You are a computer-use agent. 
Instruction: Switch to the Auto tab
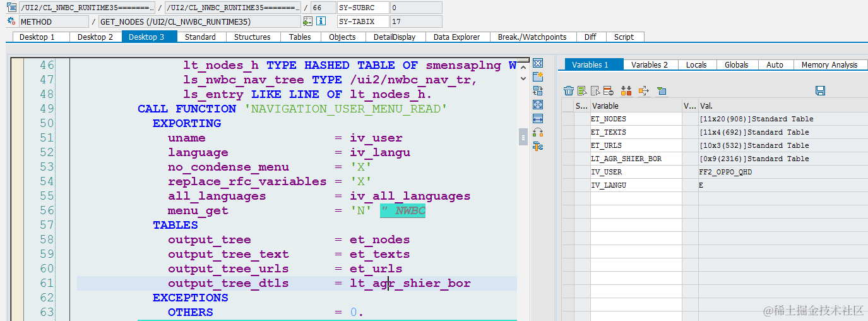[775, 64]
